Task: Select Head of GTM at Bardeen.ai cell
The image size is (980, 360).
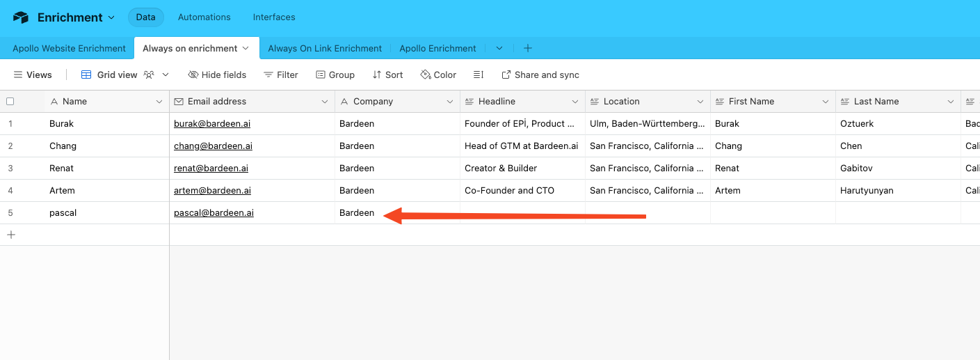Action: 522,146
